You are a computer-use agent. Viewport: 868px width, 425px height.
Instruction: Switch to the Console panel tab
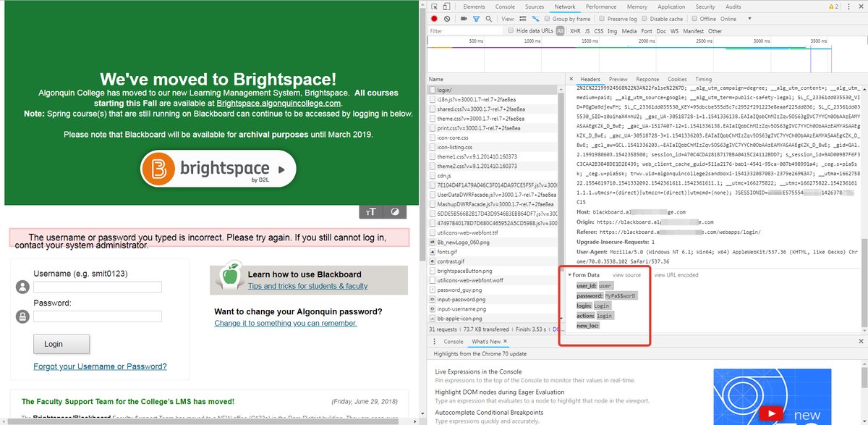[505, 7]
